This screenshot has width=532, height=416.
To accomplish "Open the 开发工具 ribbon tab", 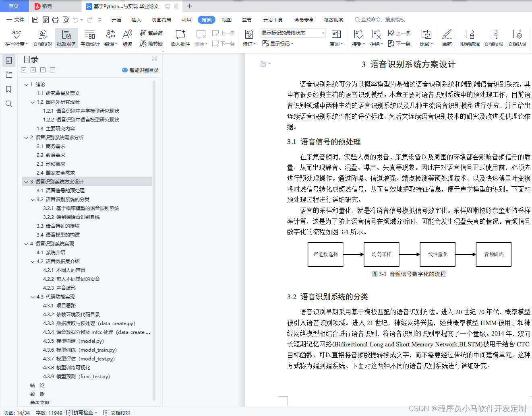I will click(x=273, y=20).
